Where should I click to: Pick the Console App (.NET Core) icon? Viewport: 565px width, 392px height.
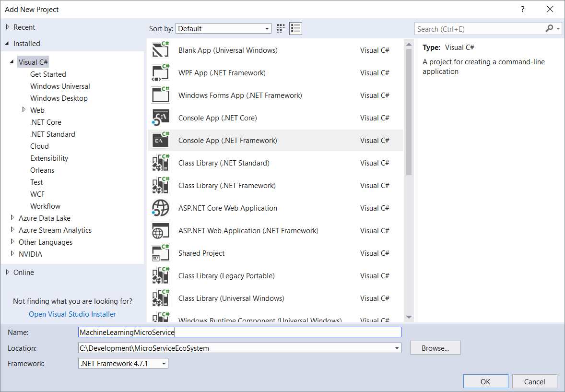[x=160, y=118]
